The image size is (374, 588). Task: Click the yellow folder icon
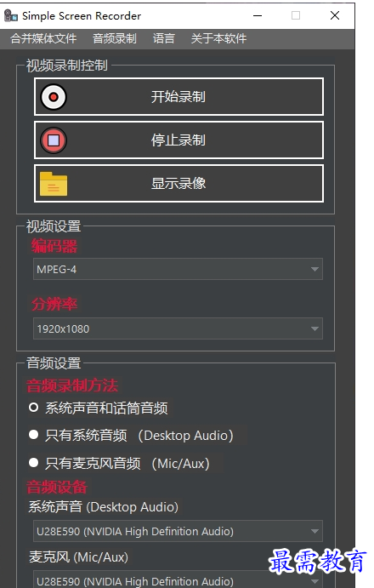click(54, 184)
